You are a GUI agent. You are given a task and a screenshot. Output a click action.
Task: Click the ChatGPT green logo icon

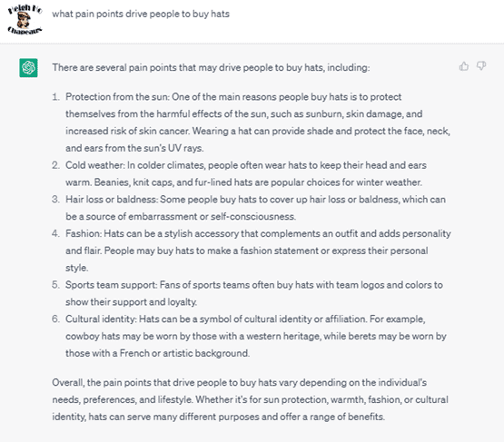(28, 68)
